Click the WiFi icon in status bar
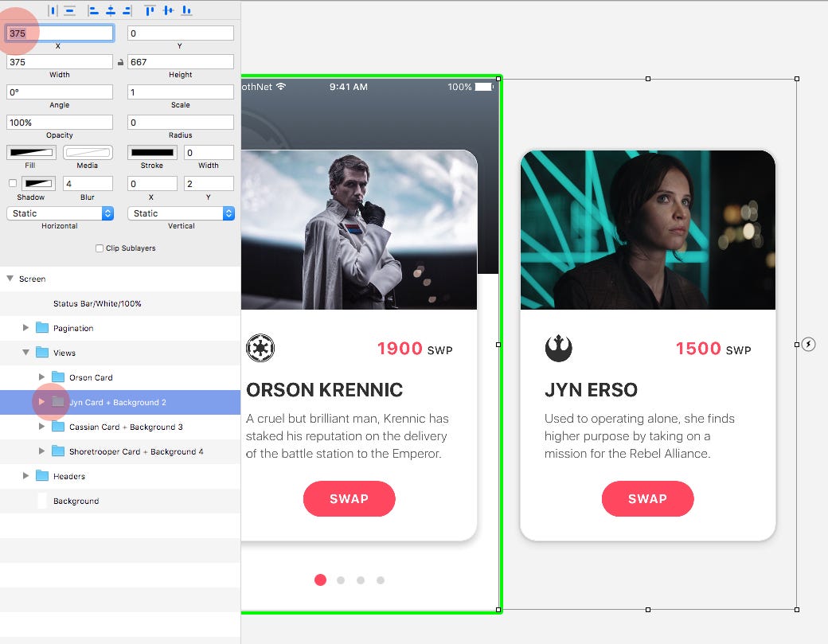The width and height of the screenshot is (828, 644). [281, 87]
